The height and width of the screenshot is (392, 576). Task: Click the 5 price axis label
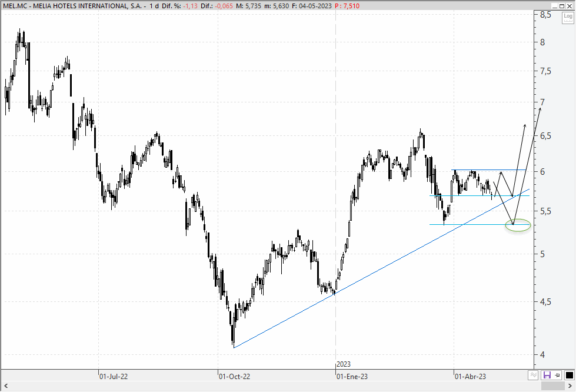coord(542,254)
